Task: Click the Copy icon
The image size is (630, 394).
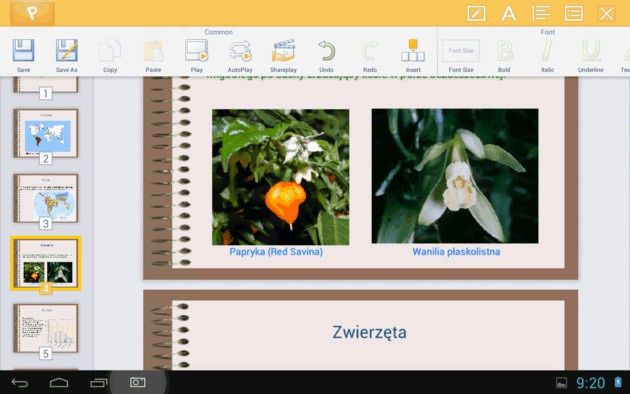Action: click(110, 51)
